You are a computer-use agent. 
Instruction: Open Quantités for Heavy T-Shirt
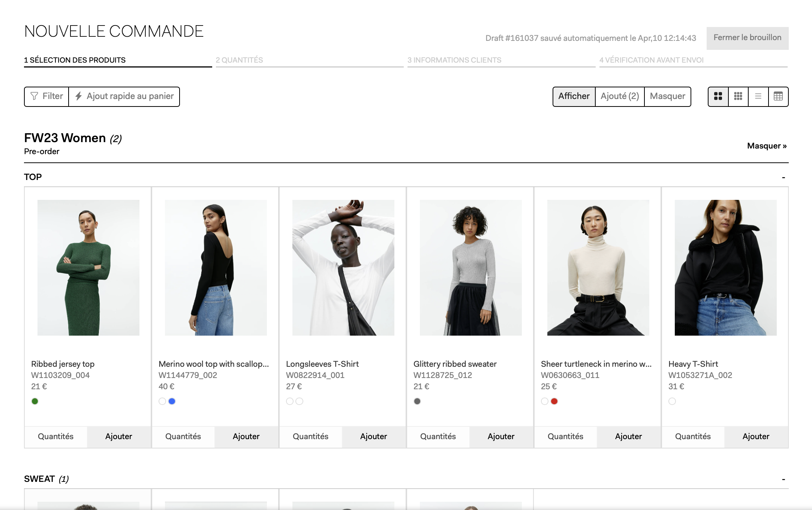pos(693,437)
